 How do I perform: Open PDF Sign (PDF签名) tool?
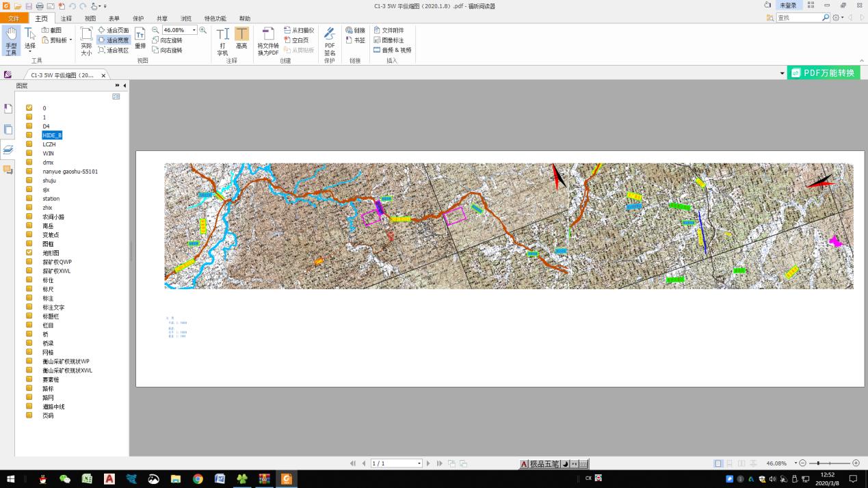pyautogui.click(x=330, y=41)
